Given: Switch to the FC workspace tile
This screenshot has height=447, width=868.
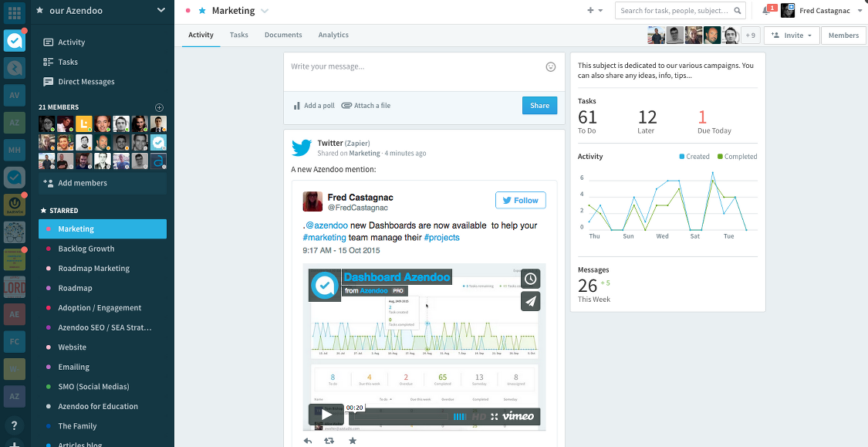Looking at the screenshot, I should click(x=15, y=341).
